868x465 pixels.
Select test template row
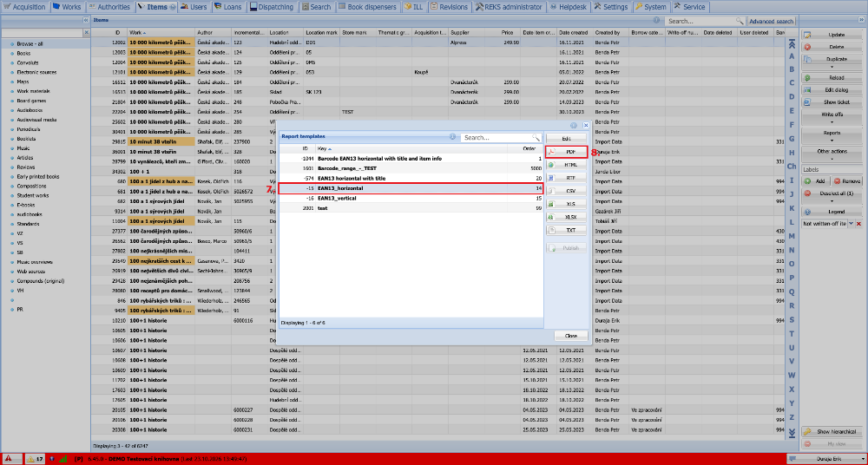(411, 208)
